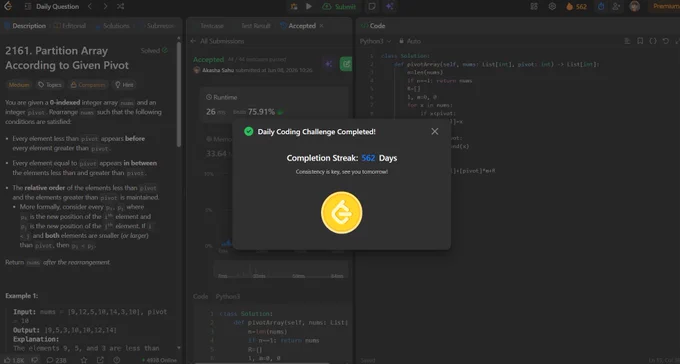Favorite the problem with the star icon
The height and width of the screenshot is (364, 680).
[84, 360]
